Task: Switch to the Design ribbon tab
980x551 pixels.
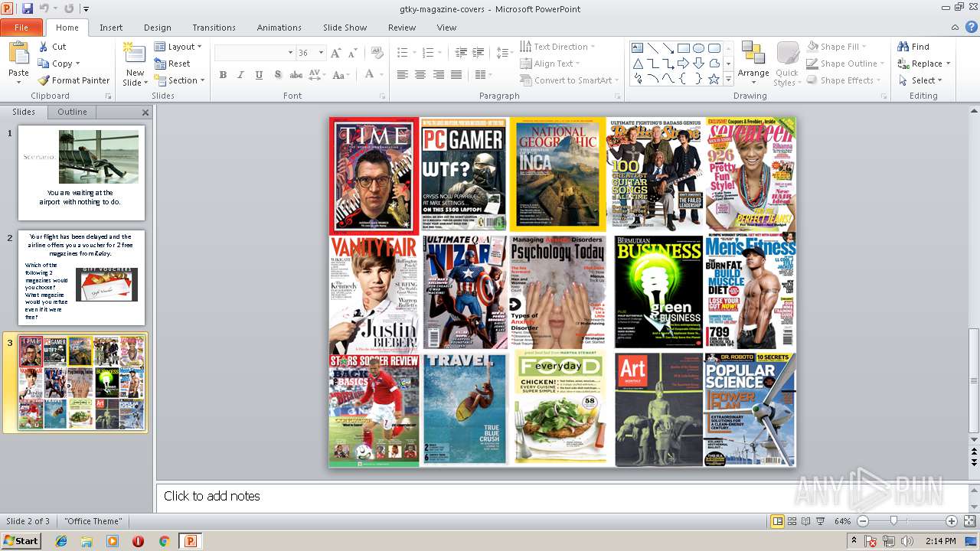Action: tap(158, 28)
